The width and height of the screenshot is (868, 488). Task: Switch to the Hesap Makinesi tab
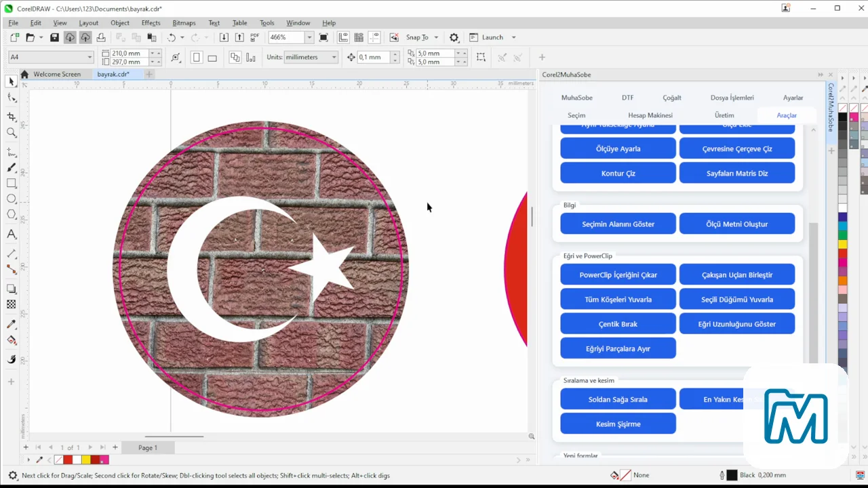650,115
